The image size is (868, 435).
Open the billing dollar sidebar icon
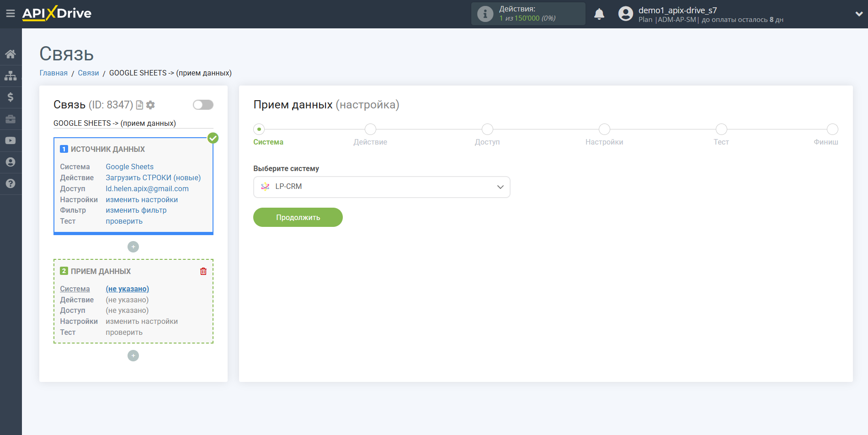(x=11, y=97)
